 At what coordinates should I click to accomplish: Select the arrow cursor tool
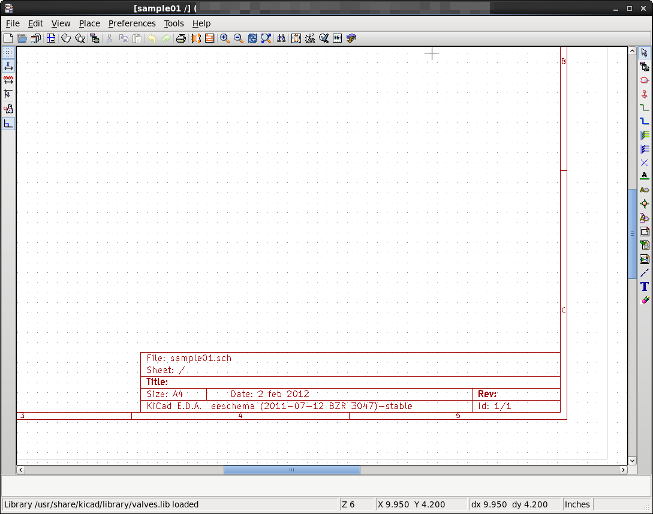click(x=644, y=53)
